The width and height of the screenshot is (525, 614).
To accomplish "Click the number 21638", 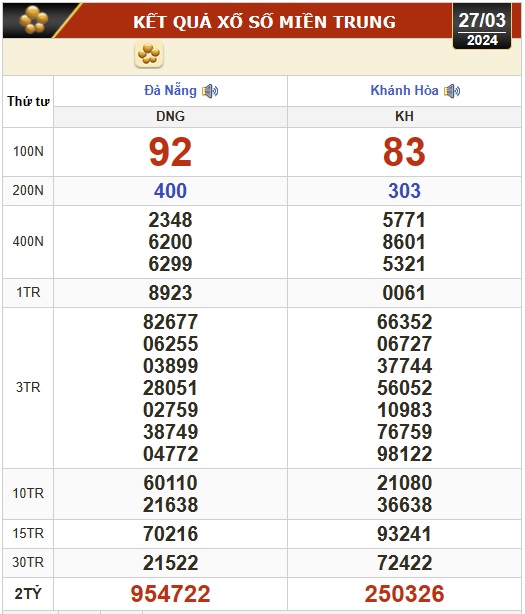I will tap(170, 505).
